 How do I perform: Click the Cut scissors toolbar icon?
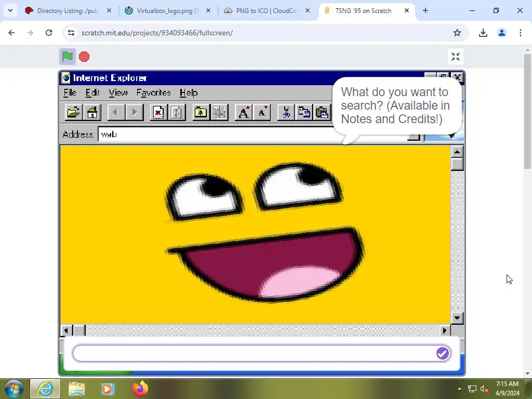[286, 112]
